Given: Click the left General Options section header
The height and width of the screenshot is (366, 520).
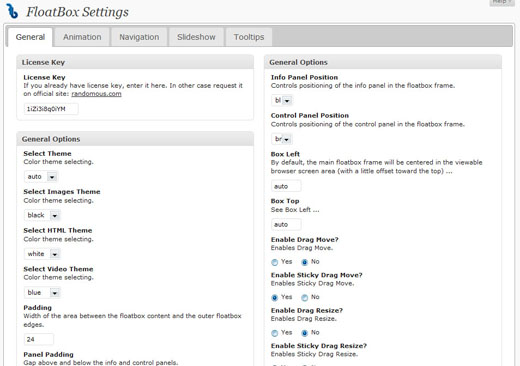Looking at the screenshot, I should pyautogui.click(x=135, y=139).
